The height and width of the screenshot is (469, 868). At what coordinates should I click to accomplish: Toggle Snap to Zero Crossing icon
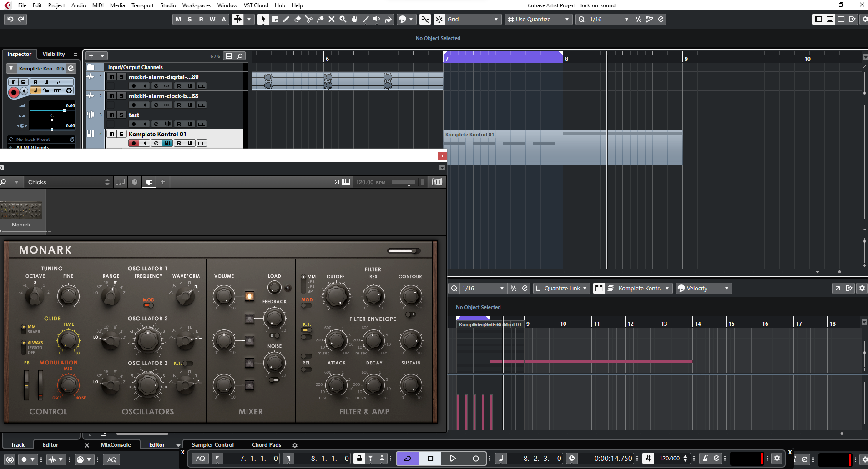tap(425, 19)
